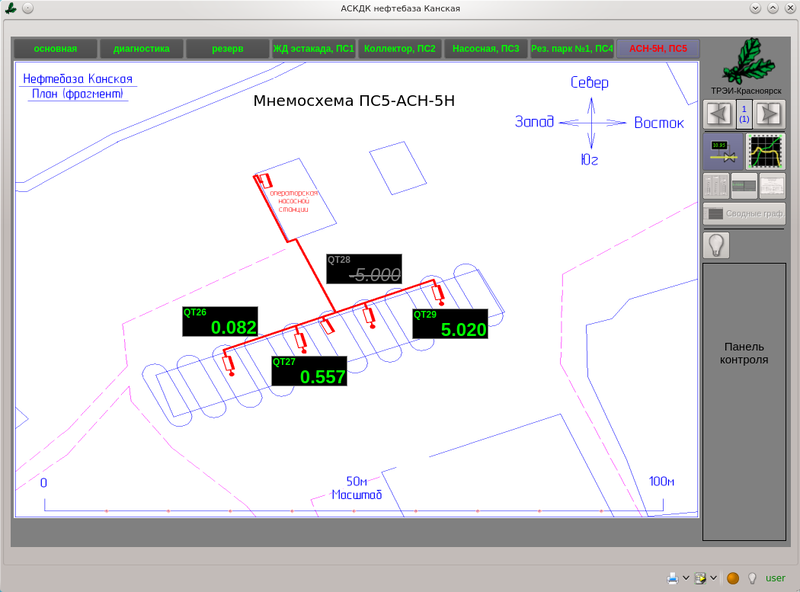Screen dimensions: 800x592
Task: Toggle the status bar lightbulb indicator
Action: [752, 578]
